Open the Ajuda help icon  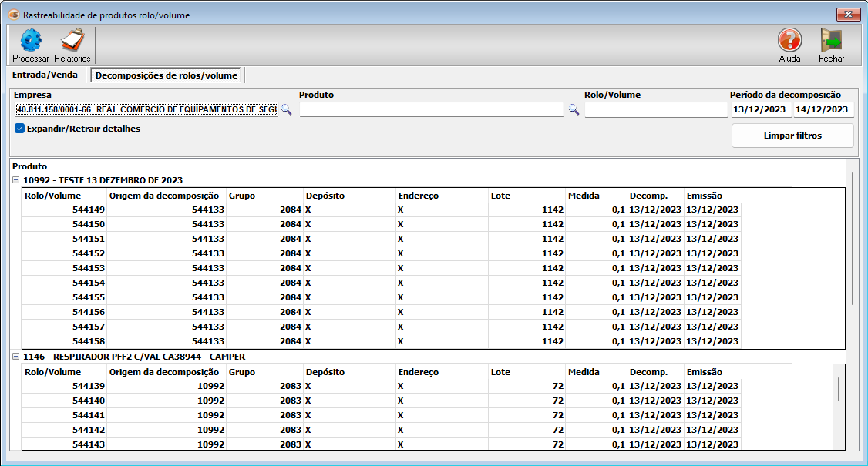pyautogui.click(x=789, y=41)
